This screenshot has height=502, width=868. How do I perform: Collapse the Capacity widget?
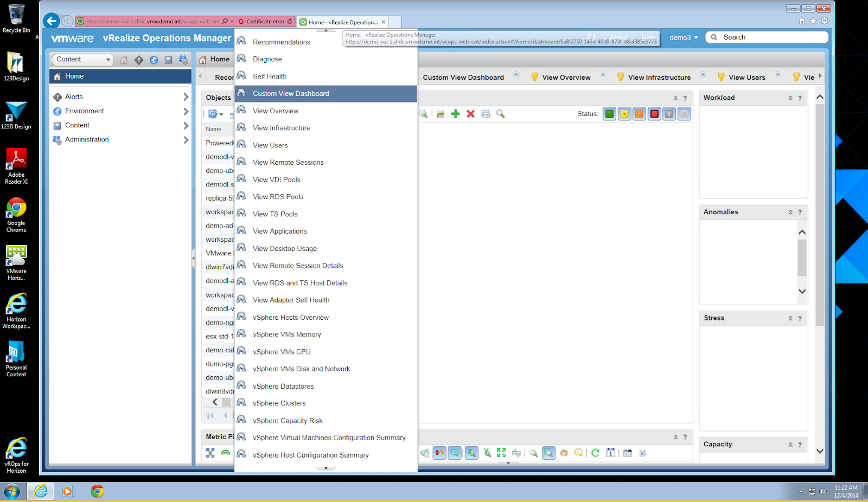pos(790,445)
